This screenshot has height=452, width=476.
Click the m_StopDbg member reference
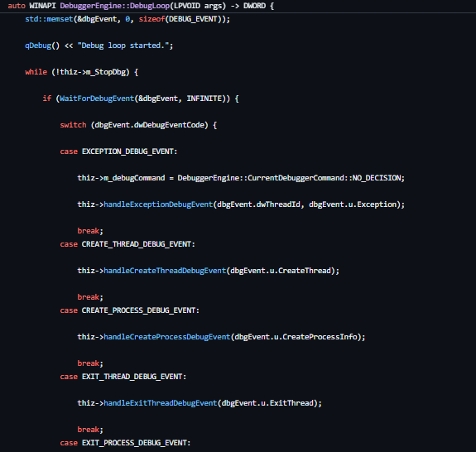(106, 72)
